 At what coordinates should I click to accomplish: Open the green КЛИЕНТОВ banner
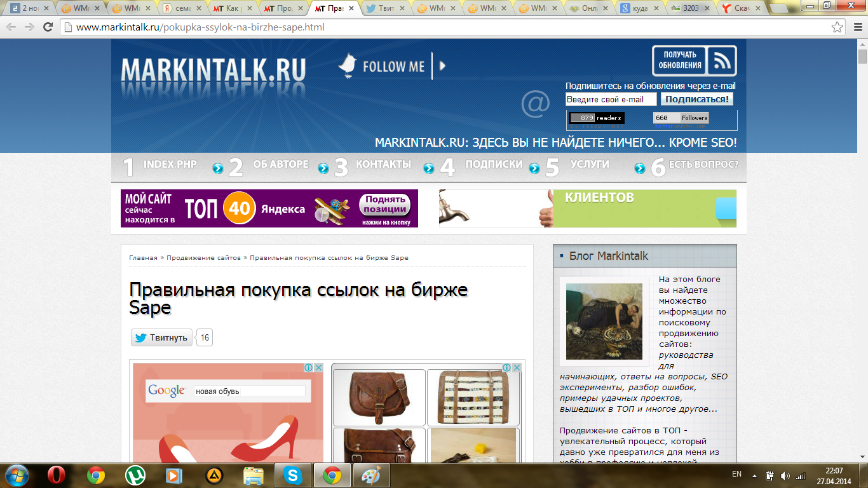pos(645,208)
